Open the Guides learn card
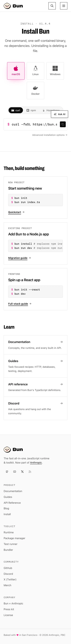Viewport: 71px width, 644px height. 35,366
